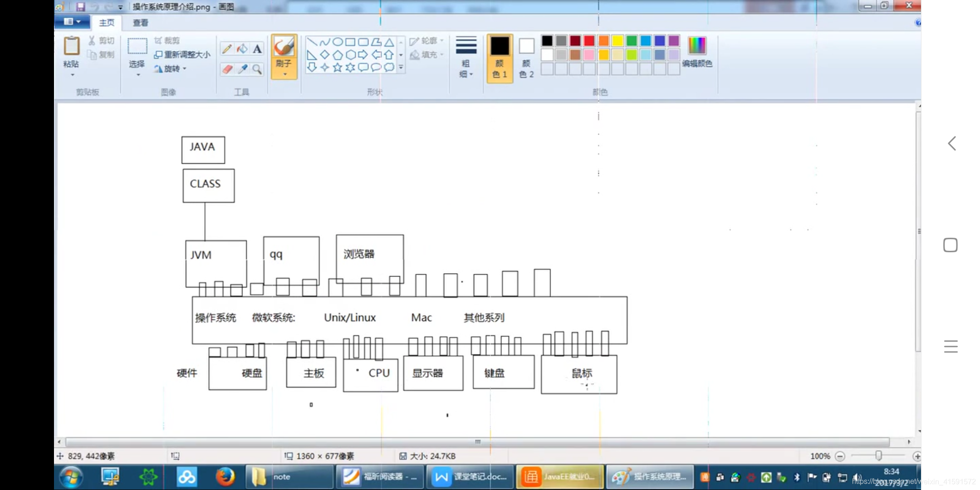This screenshot has height=490, width=980.
Task: Click the Paint help question icon
Action: click(x=917, y=22)
